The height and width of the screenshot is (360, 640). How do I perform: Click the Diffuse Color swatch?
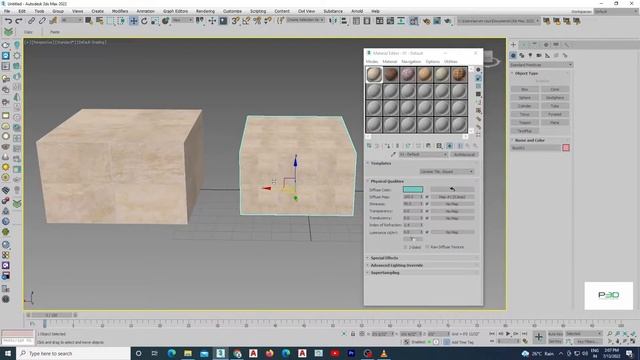[413, 189]
